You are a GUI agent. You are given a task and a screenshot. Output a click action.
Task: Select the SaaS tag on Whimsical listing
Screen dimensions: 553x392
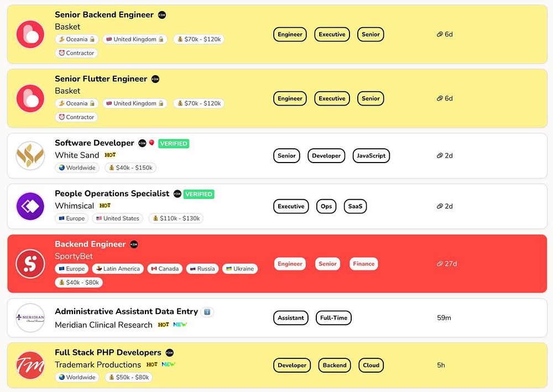pyautogui.click(x=355, y=206)
